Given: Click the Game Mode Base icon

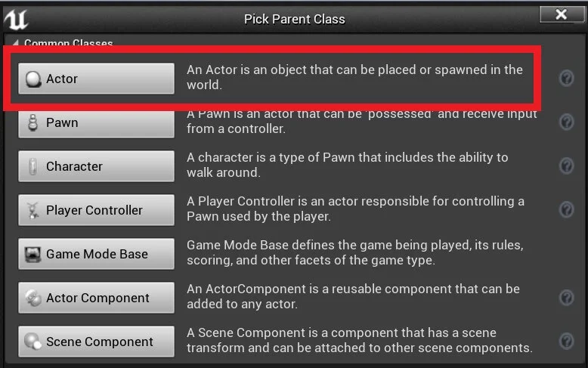Looking at the screenshot, I should coord(33,255).
